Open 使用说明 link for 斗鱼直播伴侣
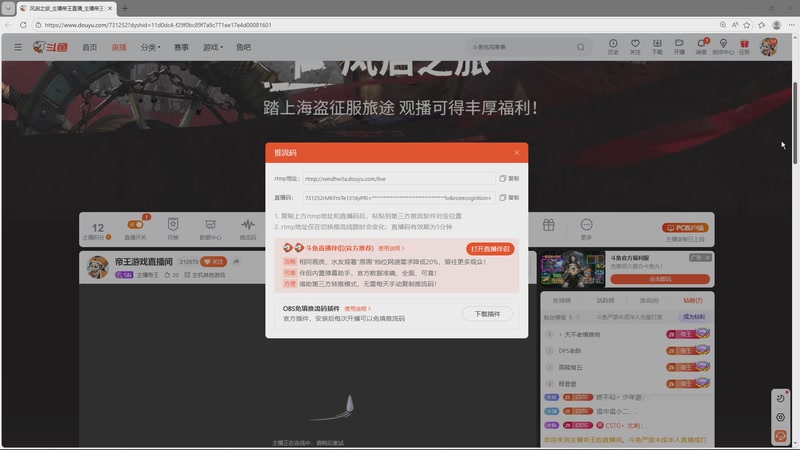 (x=391, y=248)
